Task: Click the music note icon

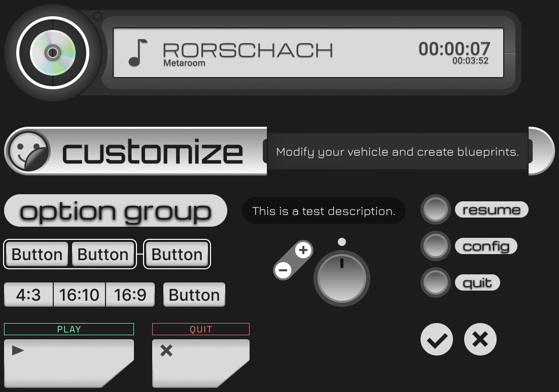Action: (137, 53)
